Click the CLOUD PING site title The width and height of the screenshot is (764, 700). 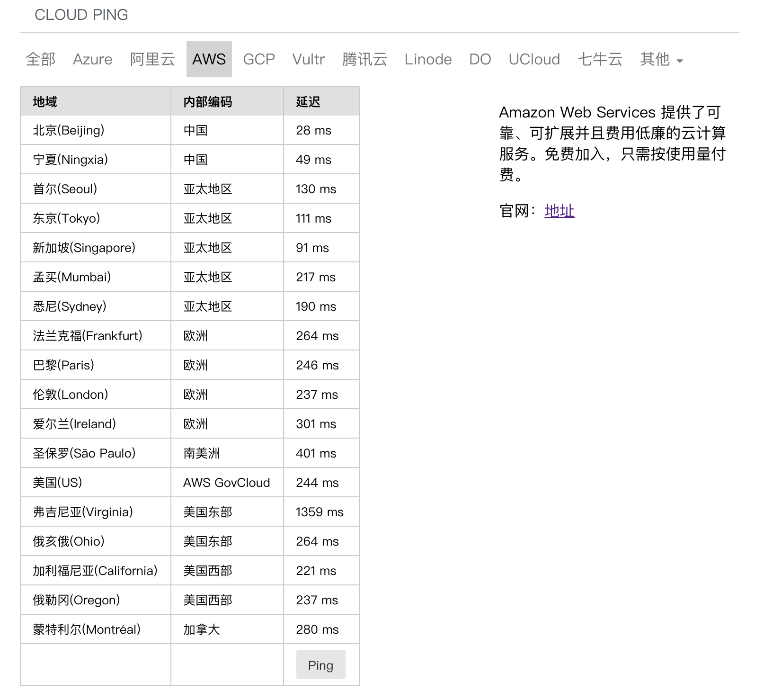(x=81, y=15)
